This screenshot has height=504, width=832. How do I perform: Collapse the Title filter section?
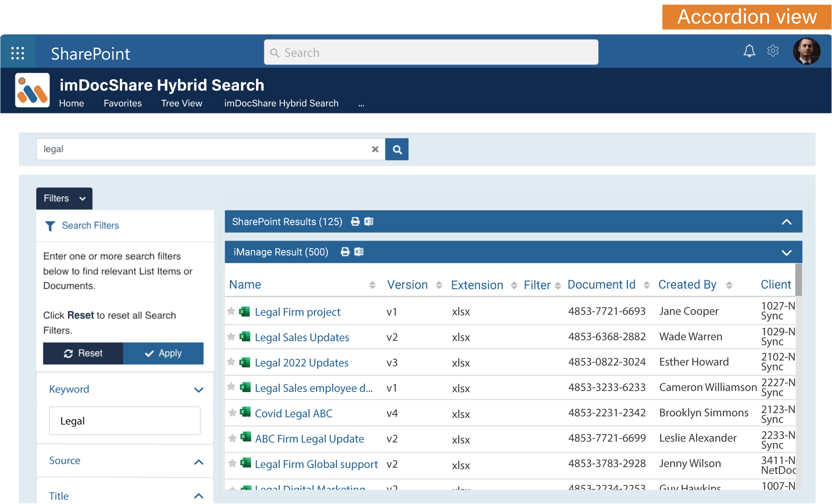click(199, 496)
